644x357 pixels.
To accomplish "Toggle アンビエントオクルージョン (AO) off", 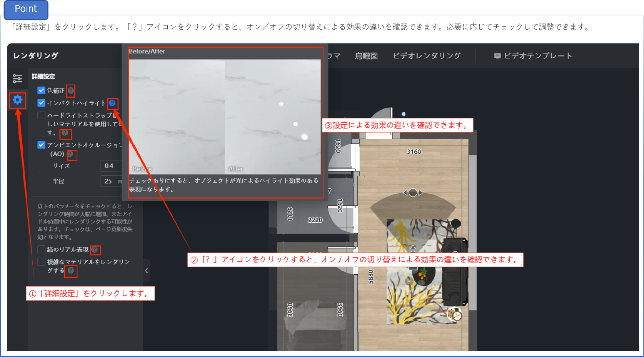I will click(x=42, y=145).
